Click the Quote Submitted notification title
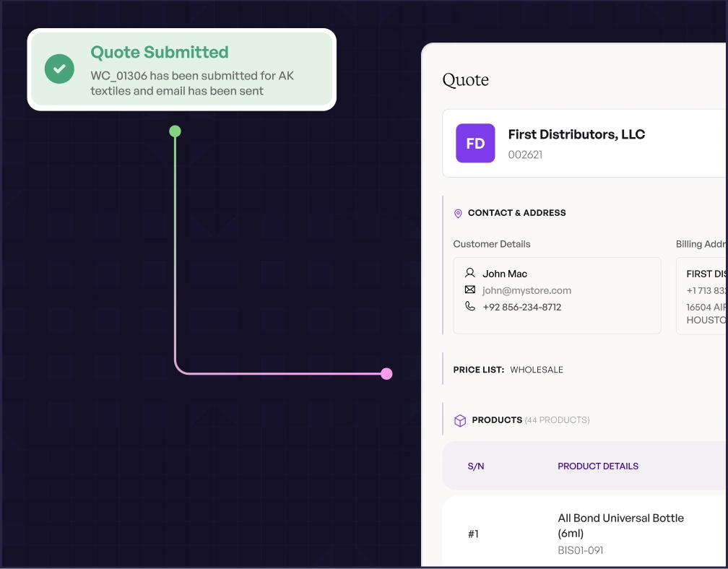The image size is (728, 569). pyautogui.click(x=159, y=52)
